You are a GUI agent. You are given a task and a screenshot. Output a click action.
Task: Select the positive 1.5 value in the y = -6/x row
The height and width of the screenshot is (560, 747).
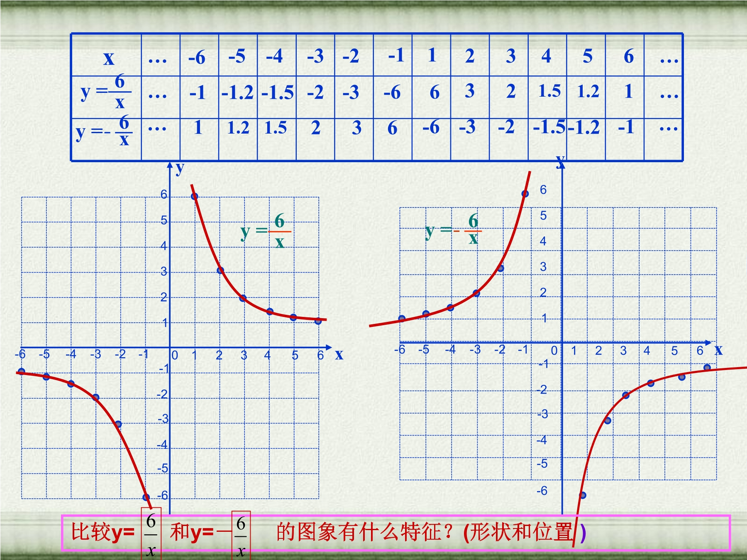276,128
